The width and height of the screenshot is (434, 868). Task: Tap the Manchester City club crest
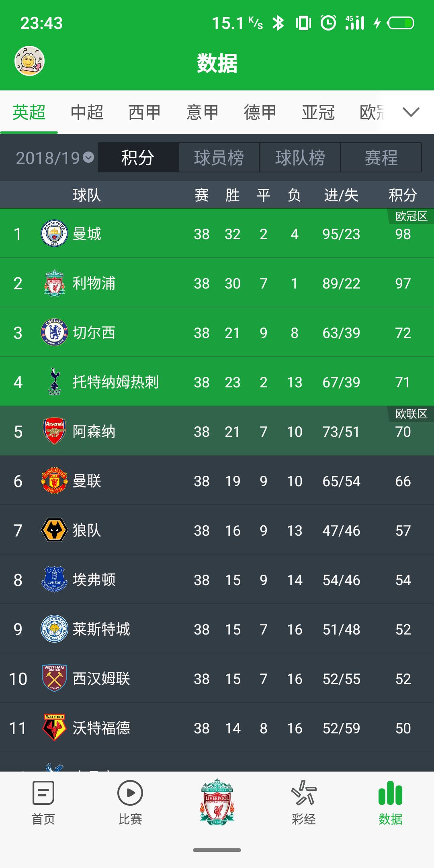coord(54,233)
